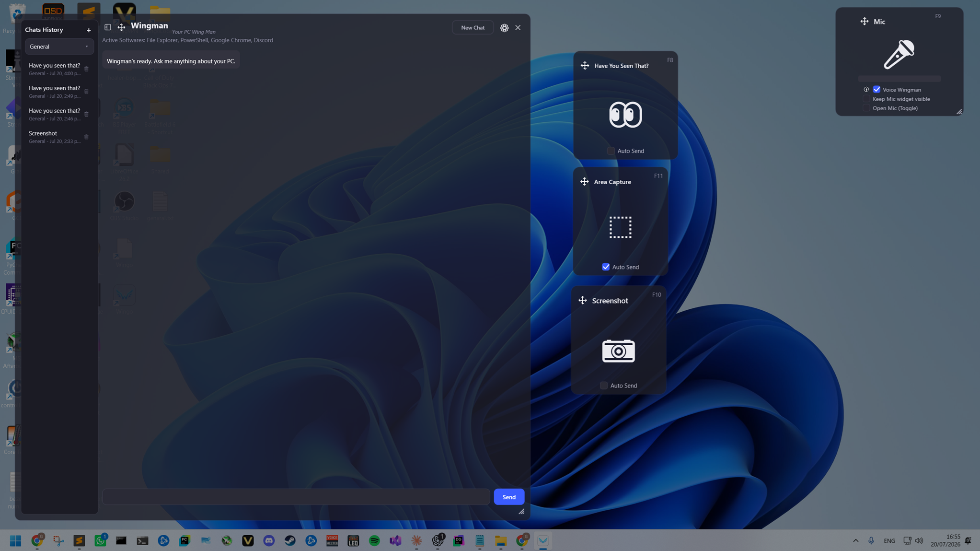Screen dimensions: 980x551
Task: Click the New Chat button
Action: click(x=473, y=28)
